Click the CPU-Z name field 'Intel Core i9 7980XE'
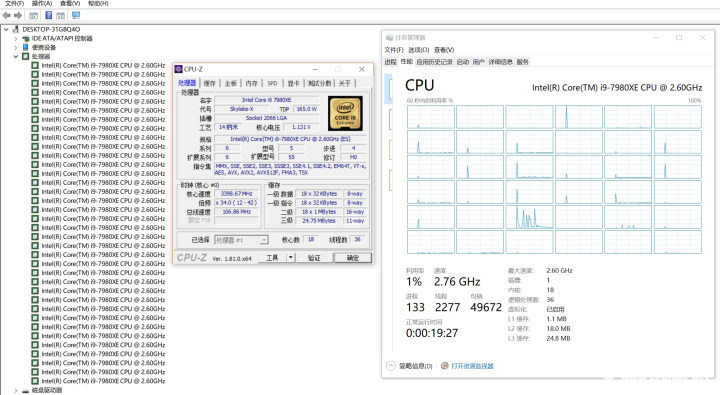Image resolution: width=720 pixels, height=395 pixels. (x=267, y=100)
